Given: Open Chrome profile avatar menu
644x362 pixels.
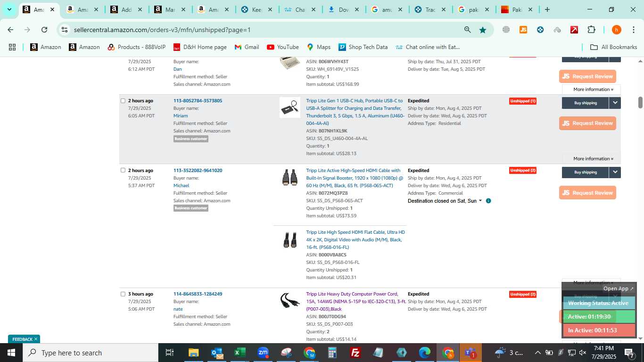Looking at the screenshot, I should 616,30.
